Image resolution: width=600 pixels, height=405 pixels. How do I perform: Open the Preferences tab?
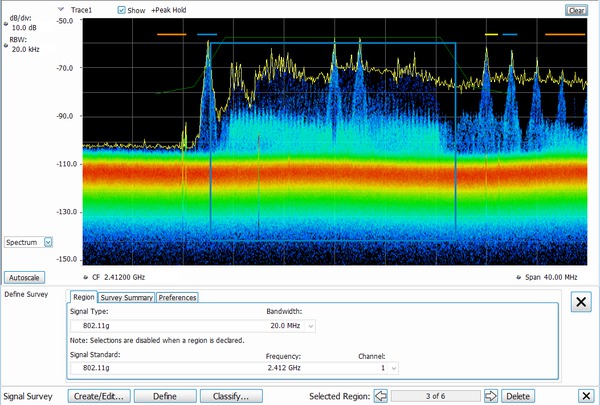click(177, 297)
